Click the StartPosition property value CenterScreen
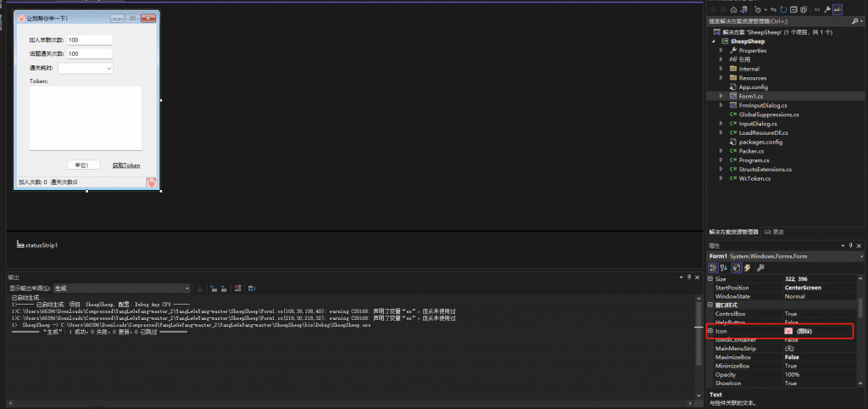 [803, 288]
